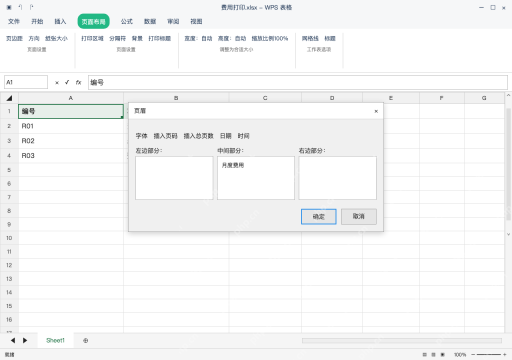Open the 视图 tab
This screenshot has height=360, width=512.
click(196, 22)
